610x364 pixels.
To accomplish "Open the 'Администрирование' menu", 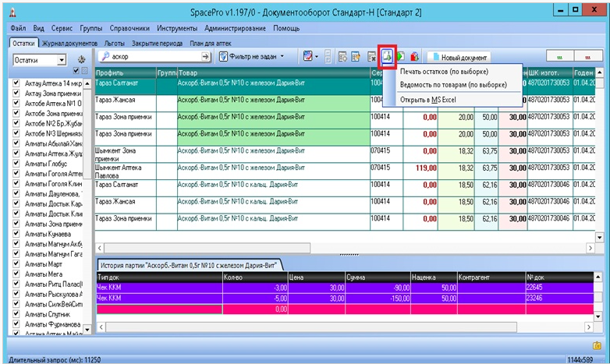I will click(x=235, y=28).
